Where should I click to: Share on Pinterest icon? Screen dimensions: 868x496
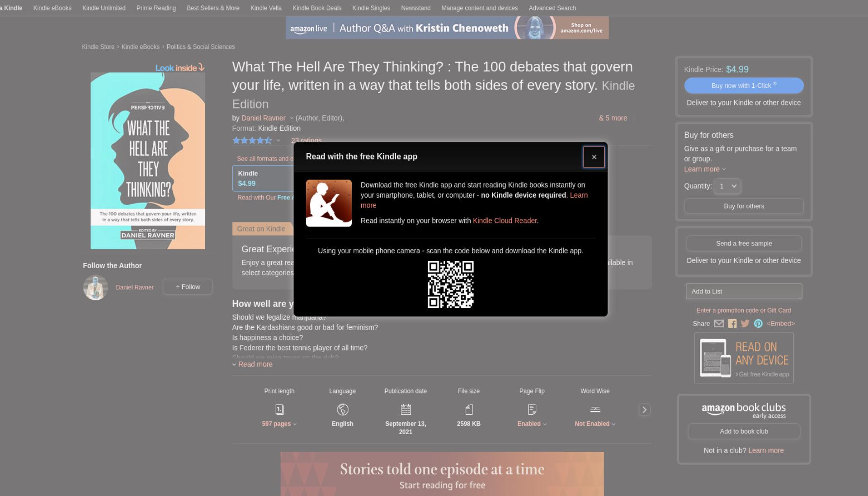click(758, 323)
